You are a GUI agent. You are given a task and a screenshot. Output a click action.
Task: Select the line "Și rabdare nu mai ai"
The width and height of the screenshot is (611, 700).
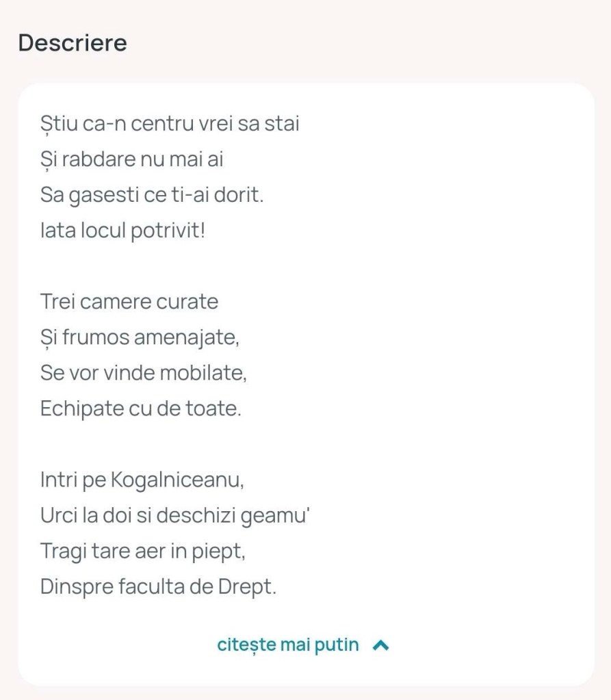[132, 159]
